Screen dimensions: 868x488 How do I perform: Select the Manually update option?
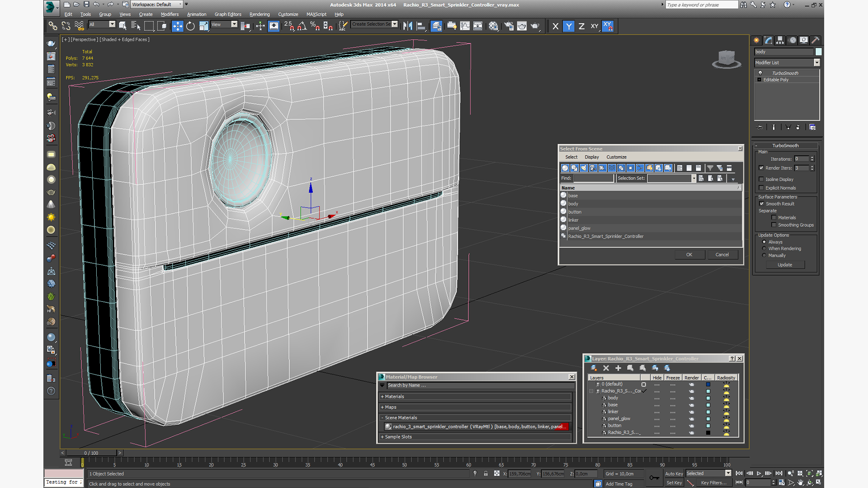tap(764, 255)
